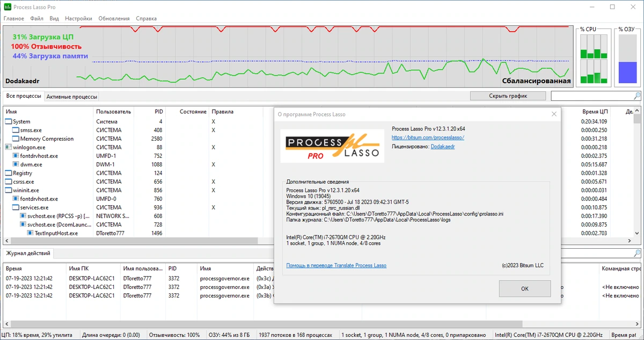Sort processes by the Пользователь column header
The height and width of the screenshot is (340, 644).
point(114,112)
